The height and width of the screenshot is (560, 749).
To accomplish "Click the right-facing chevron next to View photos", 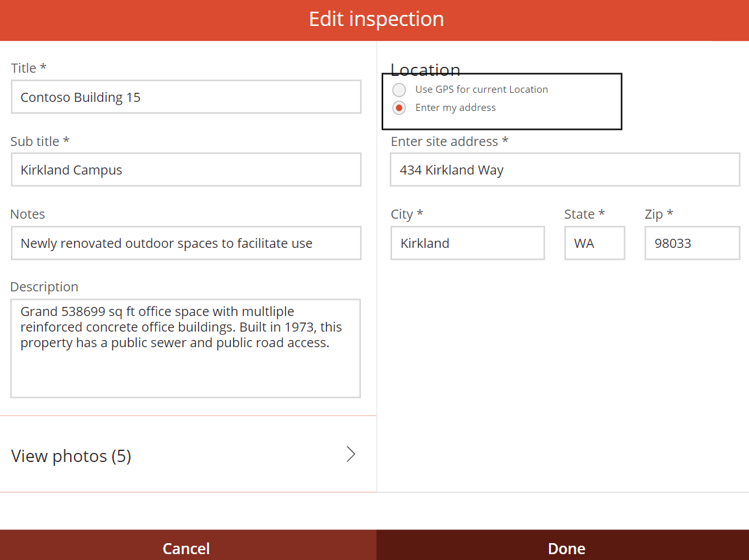I will (x=350, y=454).
